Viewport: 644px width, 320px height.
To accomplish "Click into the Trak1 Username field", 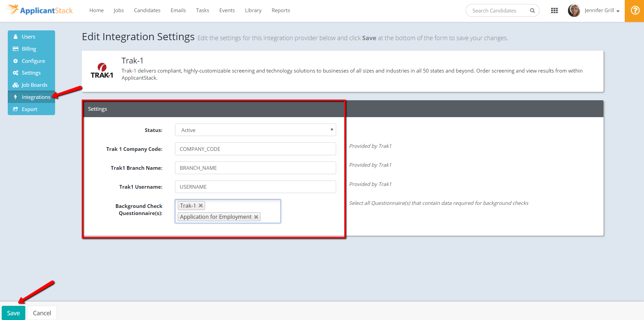I will [255, 187].
